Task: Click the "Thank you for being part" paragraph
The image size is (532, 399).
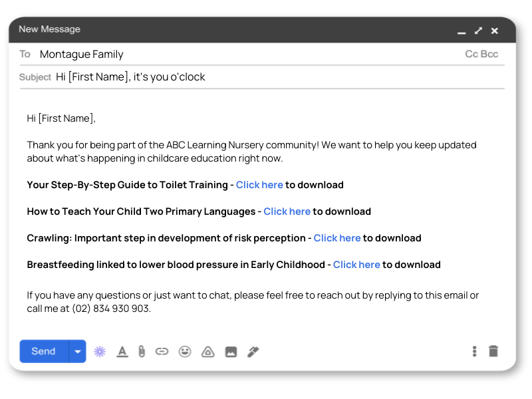Action: click(x=252, y=152)
